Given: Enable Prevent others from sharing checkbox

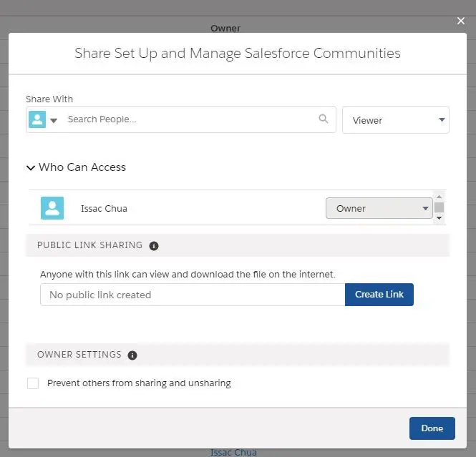Looking at the screenshot, I should click(33, 383).
